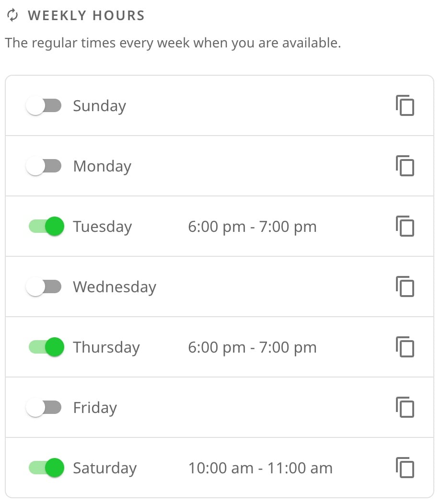Copy Saturday availability to other days
The height and width of the screenshot is (504, 441).
[x=405, y=468]
